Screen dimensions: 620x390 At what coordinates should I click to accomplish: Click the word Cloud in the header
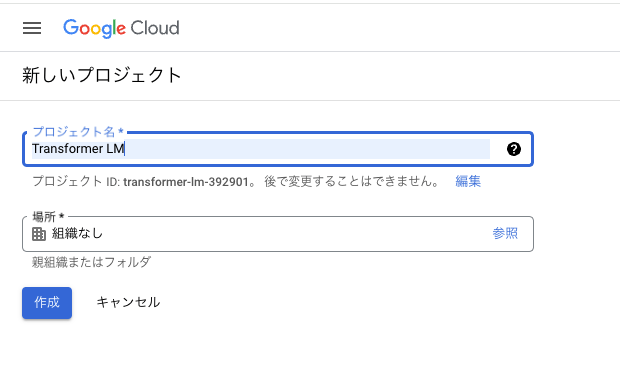coord(155,28)
